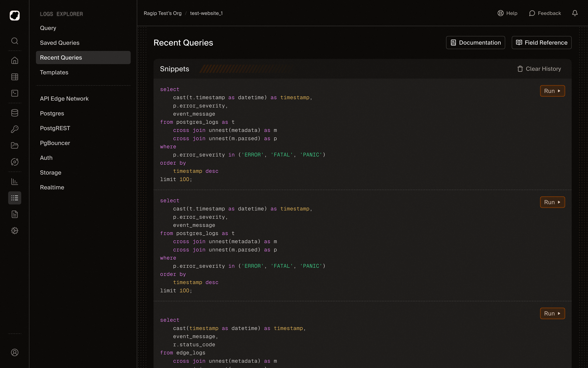Open API Edge Network logs

(x=83, y=99)
